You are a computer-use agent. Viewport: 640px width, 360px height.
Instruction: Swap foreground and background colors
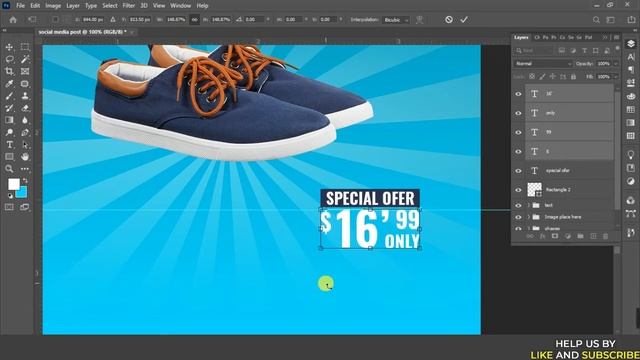[25, 180]
